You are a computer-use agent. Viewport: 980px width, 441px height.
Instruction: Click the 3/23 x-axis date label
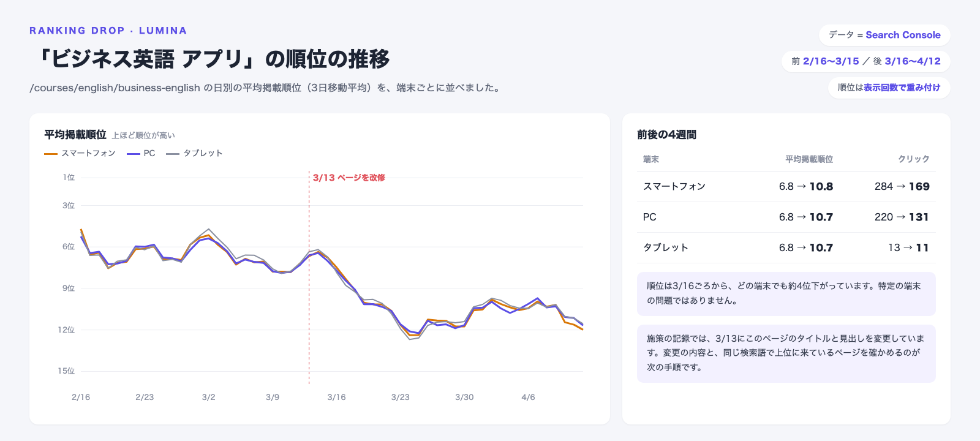pos(401,397)
